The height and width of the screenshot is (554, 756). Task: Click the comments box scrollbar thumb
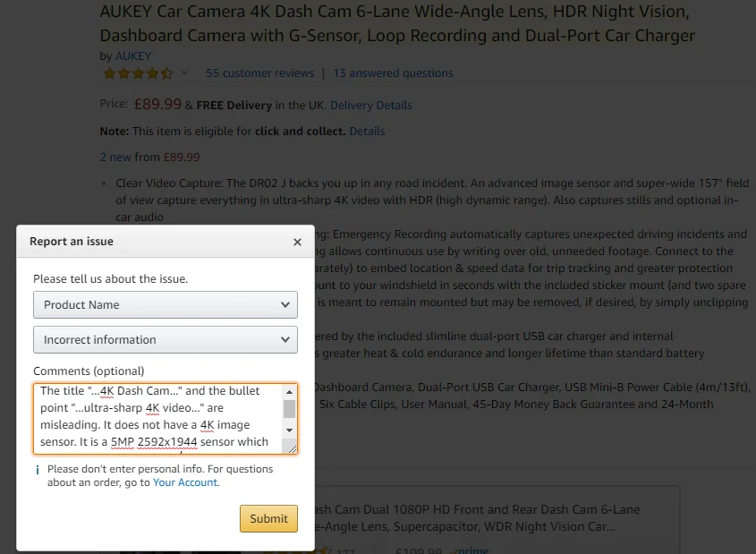coord(289,409)
